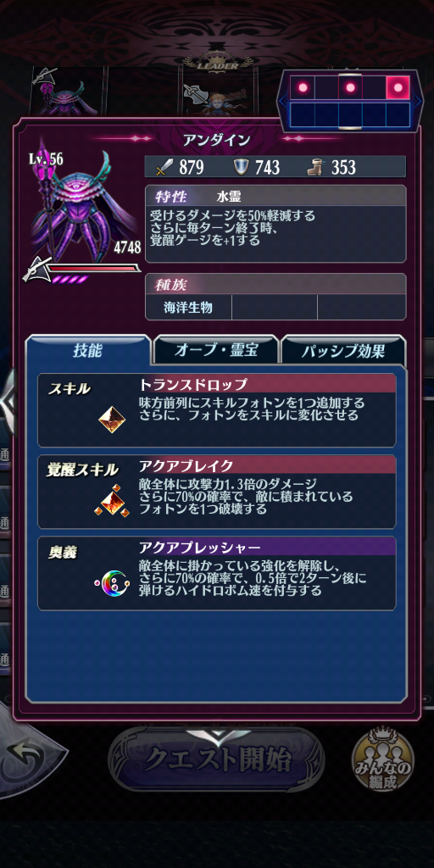
Task: Select the アクアブレイク awakening skill icon
Action: tap(112, 501)
